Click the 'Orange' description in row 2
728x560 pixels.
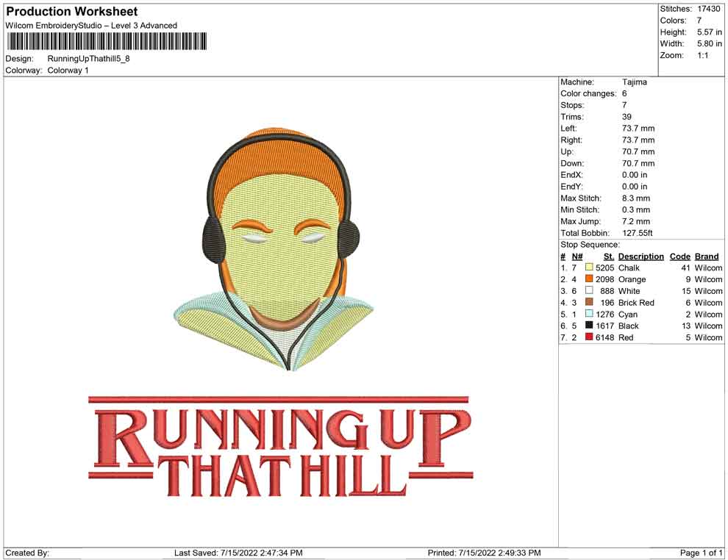click(x=632, y=279)
